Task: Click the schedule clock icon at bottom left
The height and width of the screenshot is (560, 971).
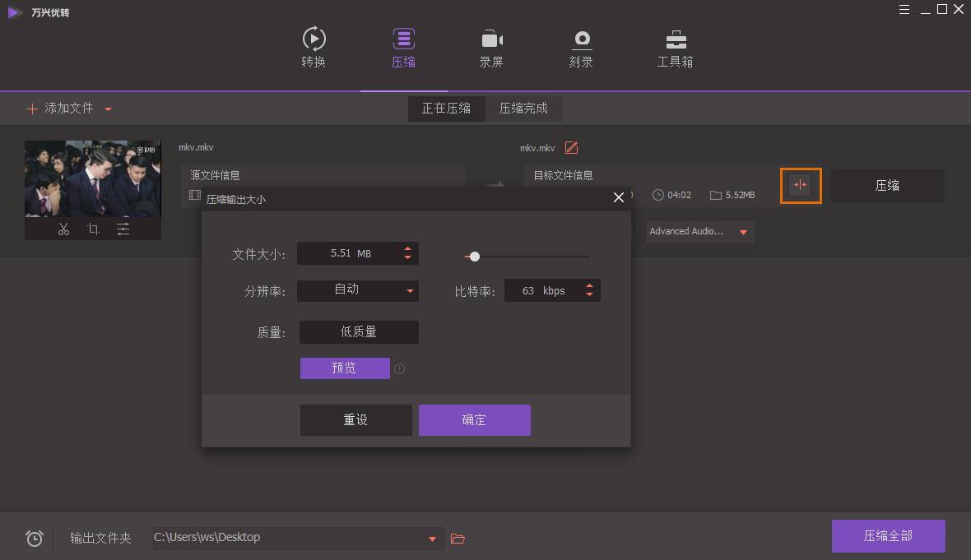Action: [34, 538]
